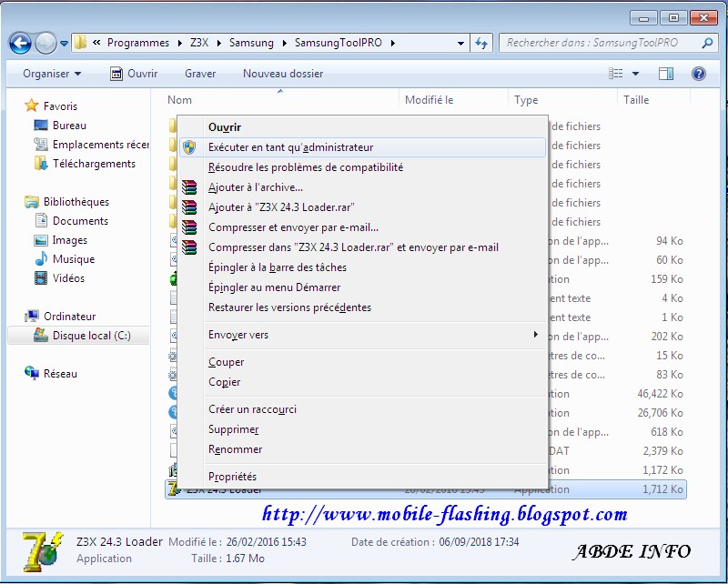Click the Back navigation arrow
Screen dimensions: 728x584
[20, 44]
